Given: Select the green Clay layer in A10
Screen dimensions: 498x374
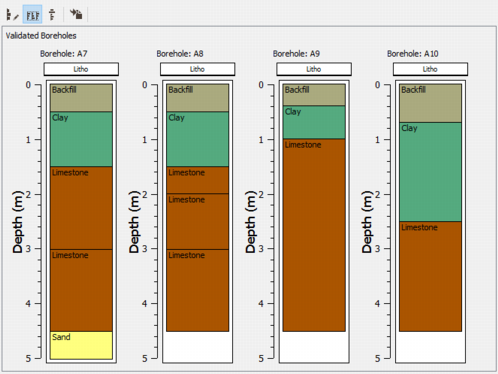Looking at the screenshot, I should pyautogui.click(x=430, y=172).
